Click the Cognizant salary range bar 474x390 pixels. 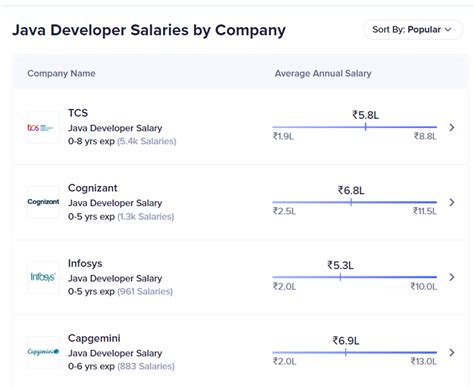coord(355,202)
